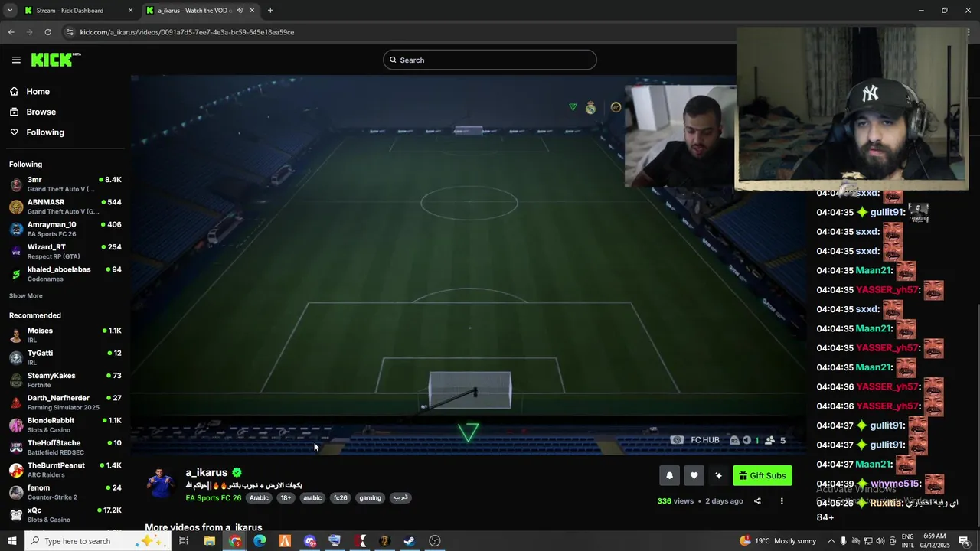Open the three-dot more options menu

coord(782,501)
